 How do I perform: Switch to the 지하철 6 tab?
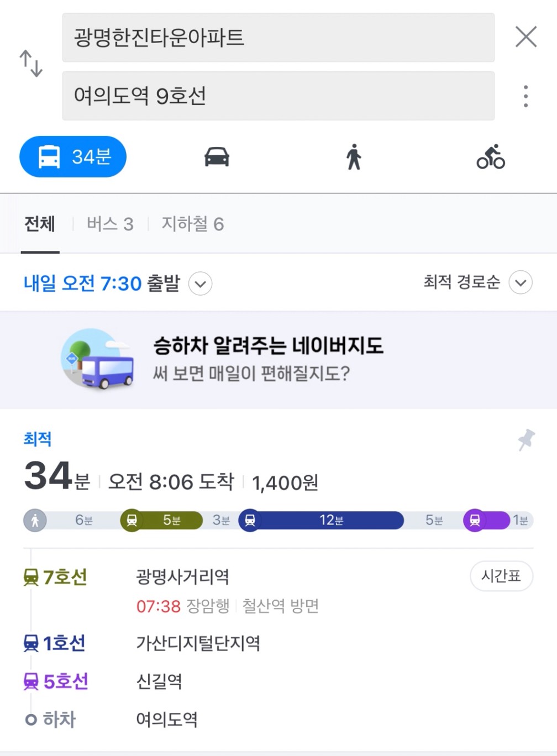coord(192,224)
